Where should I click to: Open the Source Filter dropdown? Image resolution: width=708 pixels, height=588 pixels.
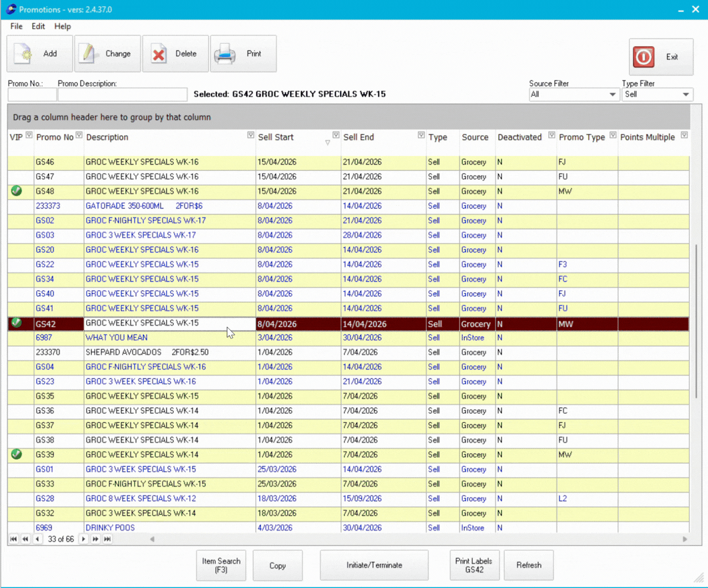point(612,95)
